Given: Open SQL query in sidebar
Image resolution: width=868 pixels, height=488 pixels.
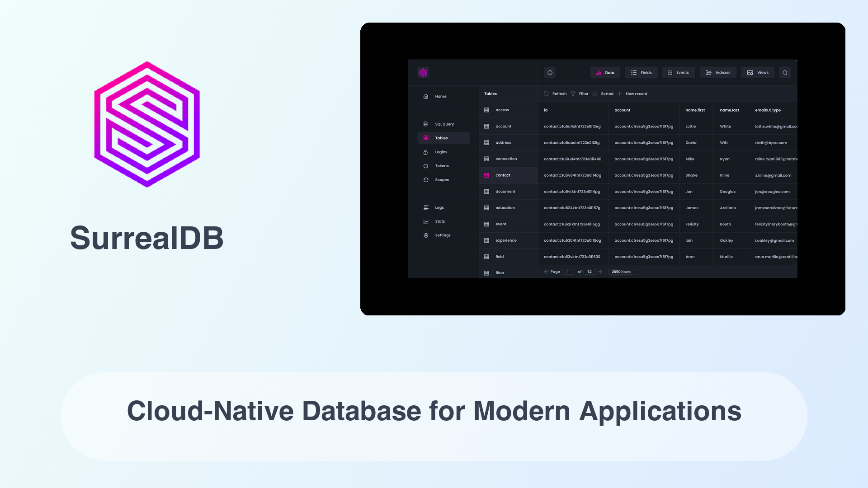Looking at the screenshot, I should click(443, 124).
